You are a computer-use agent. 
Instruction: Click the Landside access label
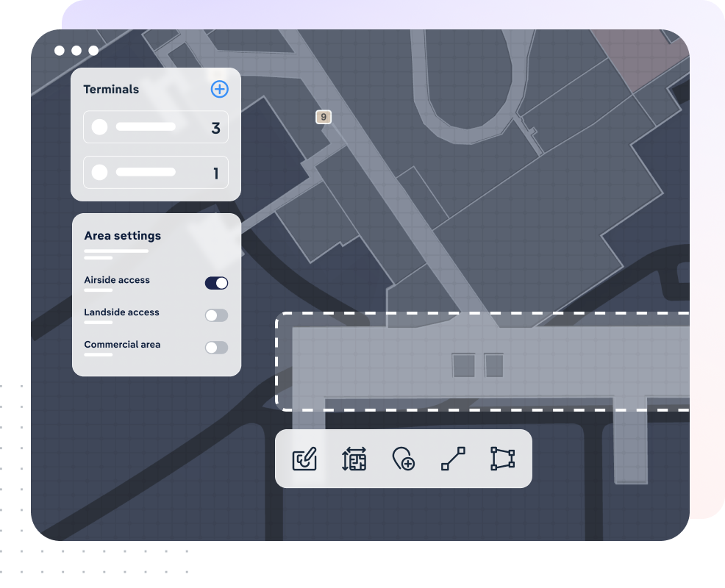point(121,312)
